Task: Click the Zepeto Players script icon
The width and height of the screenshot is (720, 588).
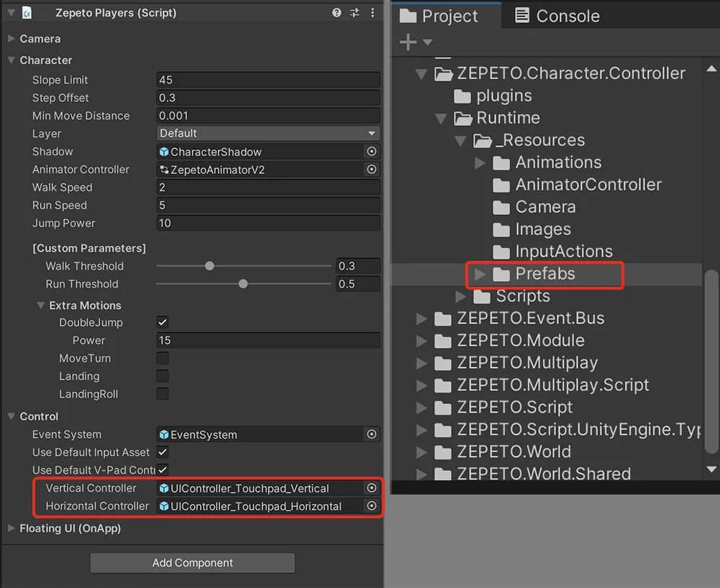Action: [x=27, y=13]
